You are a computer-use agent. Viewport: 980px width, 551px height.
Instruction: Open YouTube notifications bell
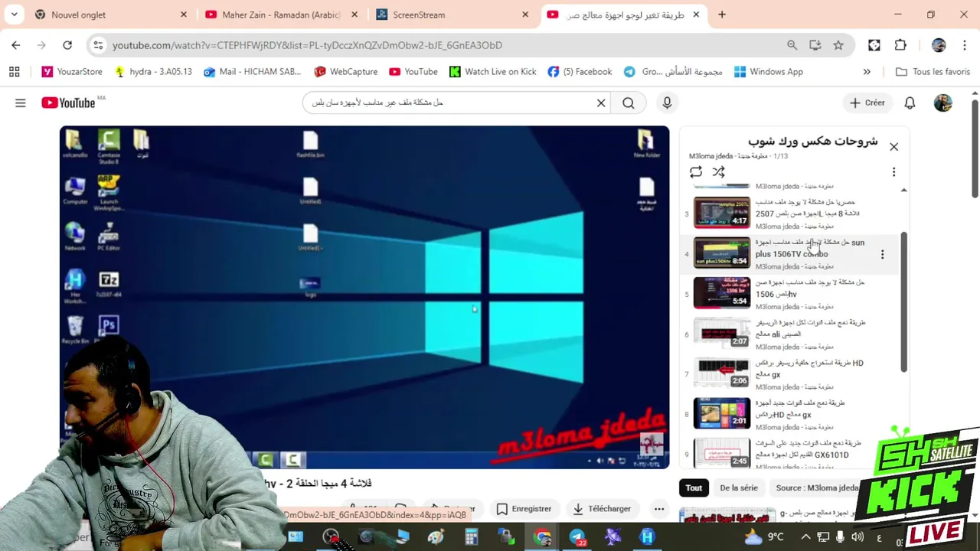point(910,103)
